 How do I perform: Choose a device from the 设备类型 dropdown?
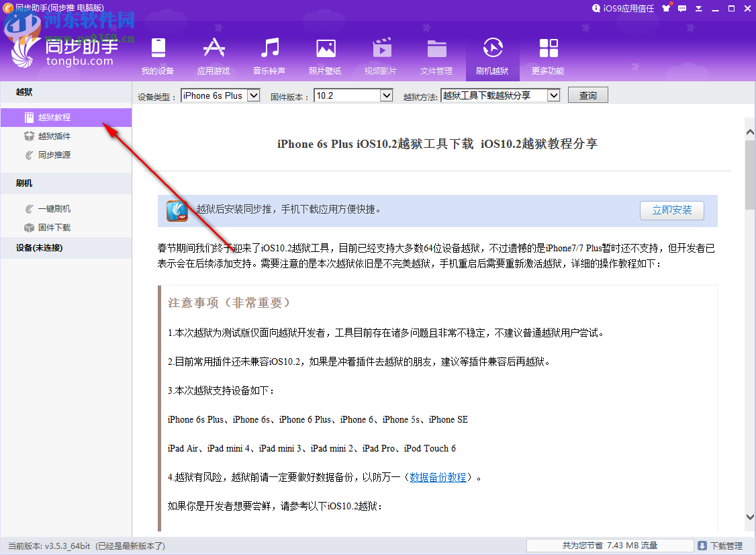[x=220, y=95]
